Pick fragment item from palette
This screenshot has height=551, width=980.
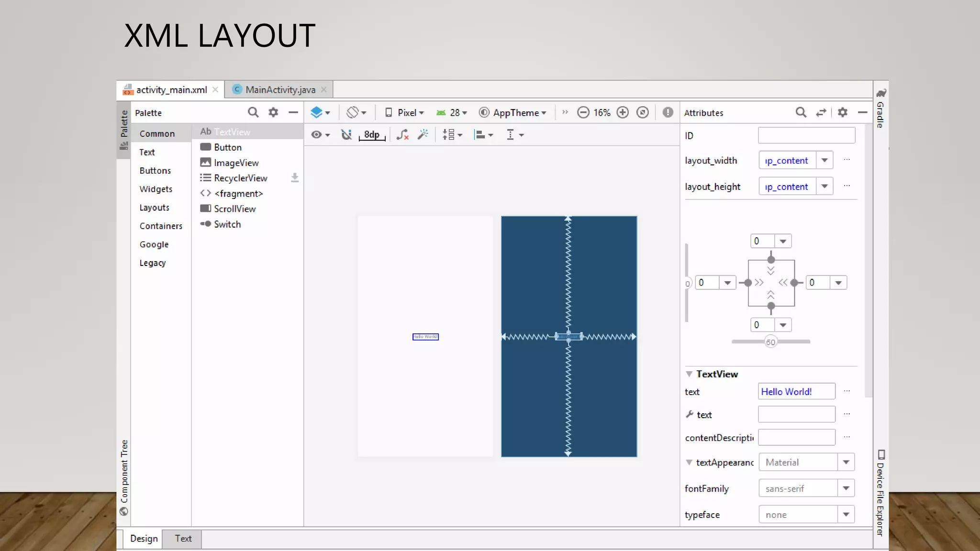point(248,193)
